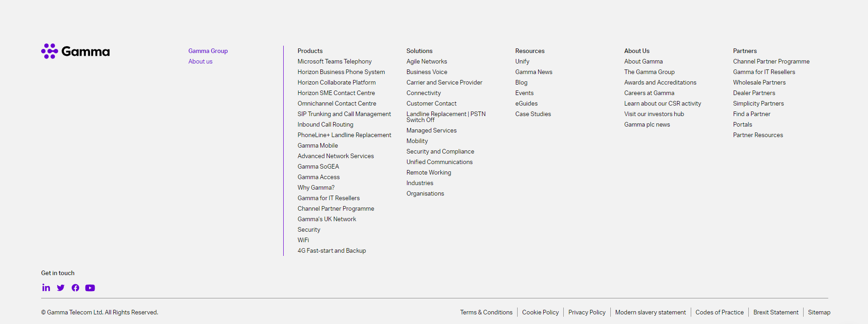This screenshot has height=324, width=868.
Task: Visit our investors hub link
Action: point(654,114)
